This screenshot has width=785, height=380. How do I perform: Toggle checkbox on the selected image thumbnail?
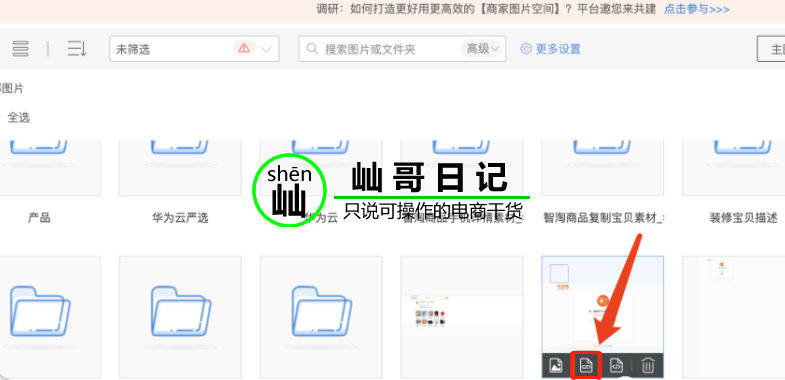pyautogui.click(x=559, y=273)
